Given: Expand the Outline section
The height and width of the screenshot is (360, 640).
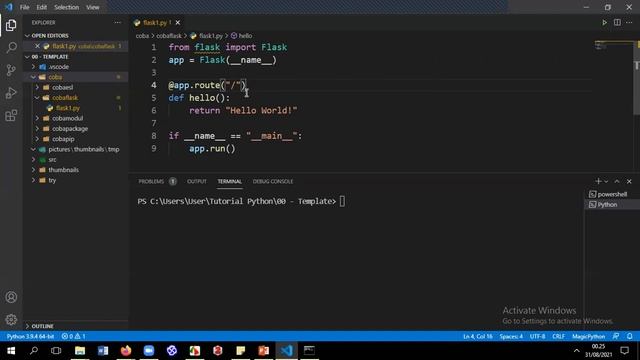Looking at the screenshot, I should point(75,326).
